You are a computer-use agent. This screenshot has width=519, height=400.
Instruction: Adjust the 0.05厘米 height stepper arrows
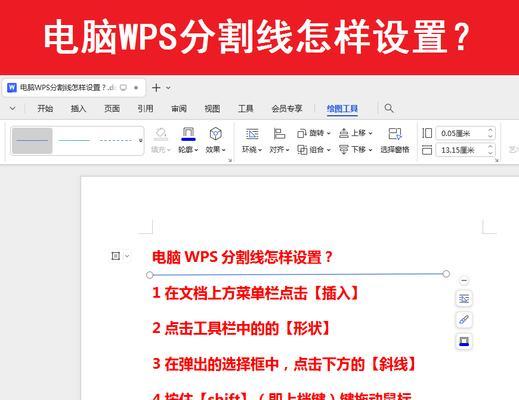pos(490,133)
